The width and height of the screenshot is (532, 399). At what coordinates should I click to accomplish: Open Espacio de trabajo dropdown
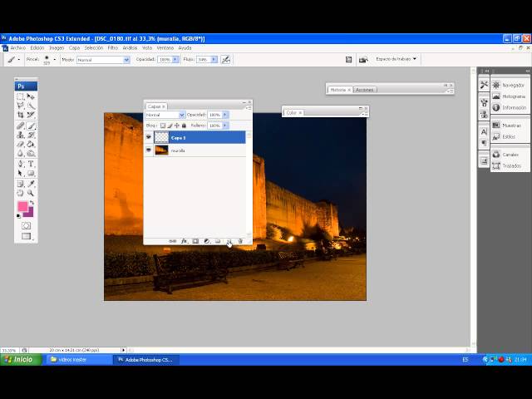[396, 59]
